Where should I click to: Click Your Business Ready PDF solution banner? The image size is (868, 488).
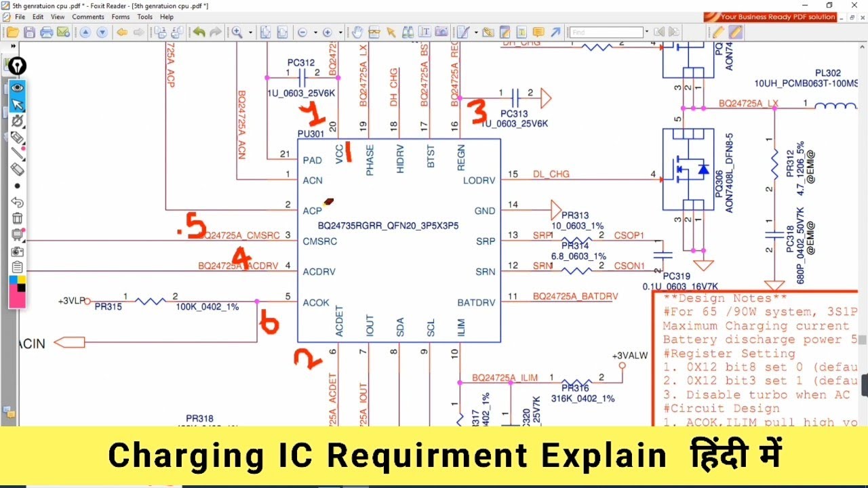pos(771,17)
